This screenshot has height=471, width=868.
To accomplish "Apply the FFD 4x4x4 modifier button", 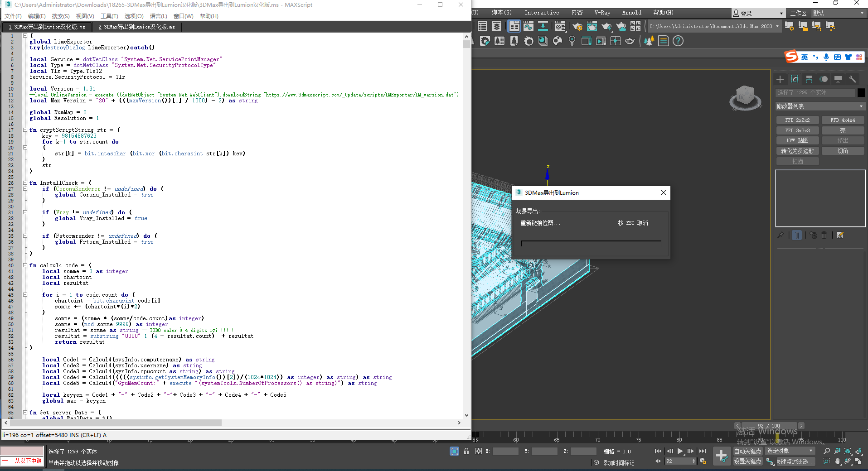I will pos(843,120).
